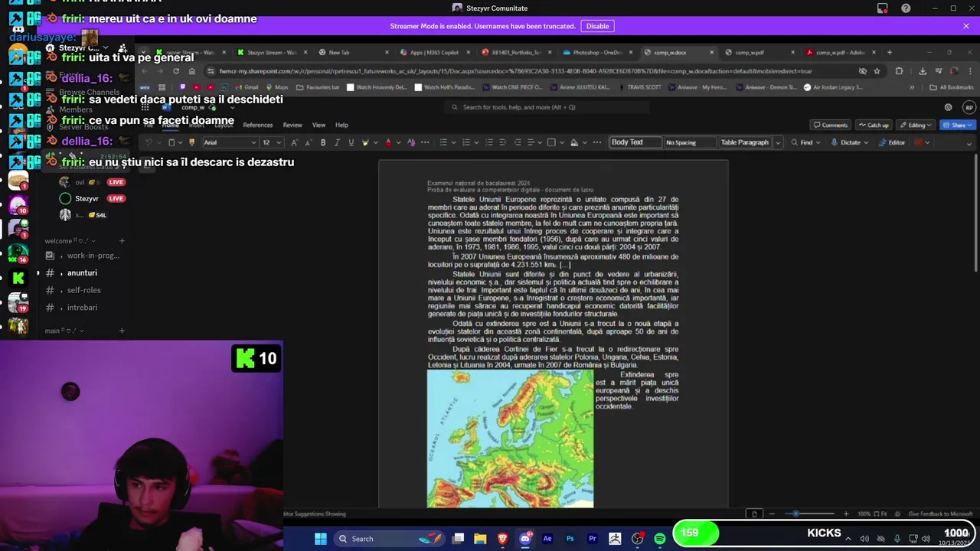
Task: Click the Catch up button
Action: pyautogui.click(x=874, y=125)
